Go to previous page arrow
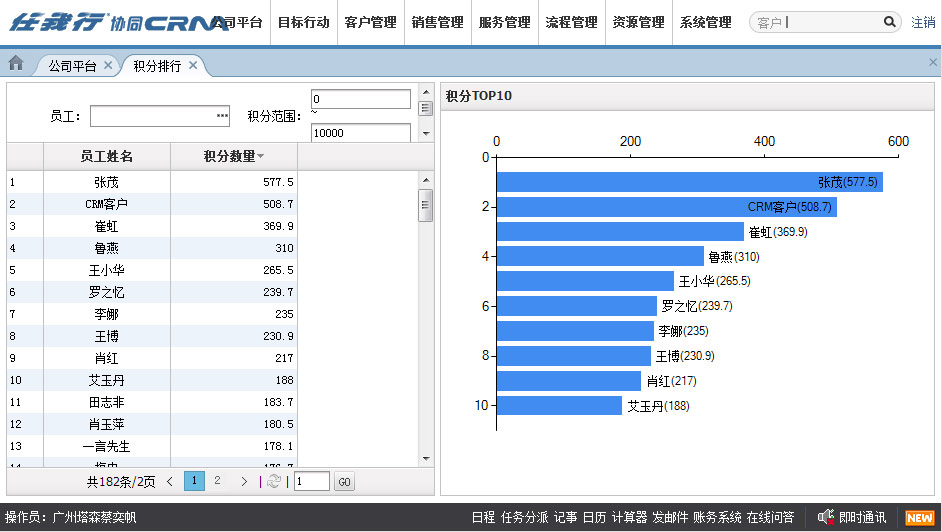942x532 pixels. tap(169, 482)
